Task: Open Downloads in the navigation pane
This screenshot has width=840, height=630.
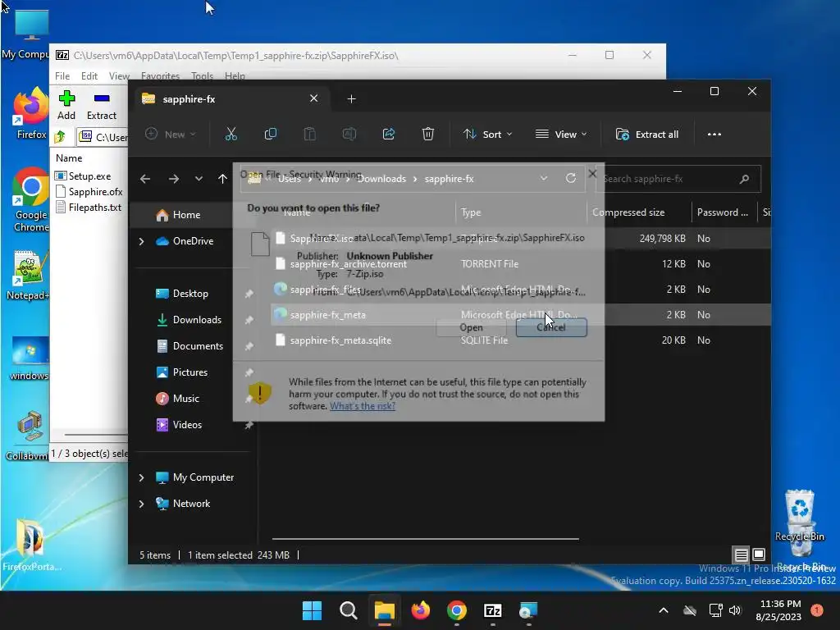Action: 196,320
